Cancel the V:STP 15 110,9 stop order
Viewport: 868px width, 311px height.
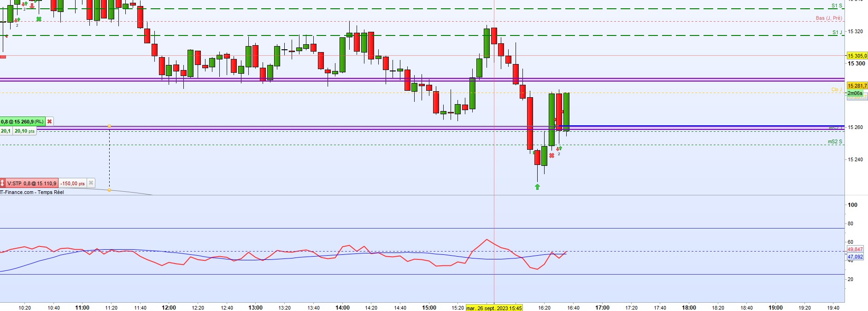(91, 183)
